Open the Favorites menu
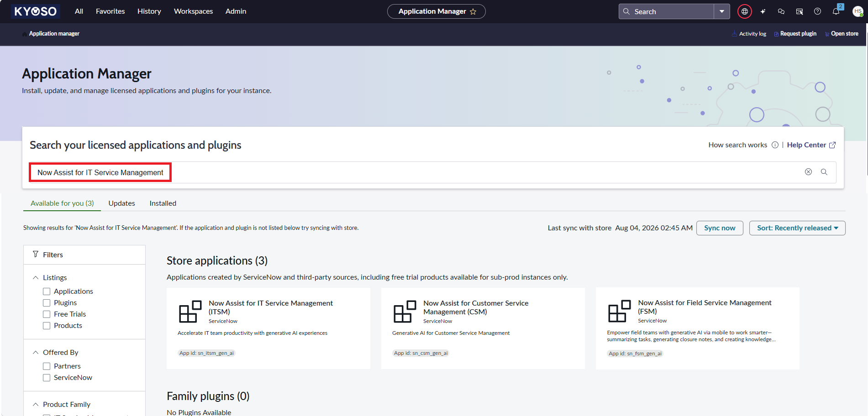868x416 pixels. [x=110, y=11]
